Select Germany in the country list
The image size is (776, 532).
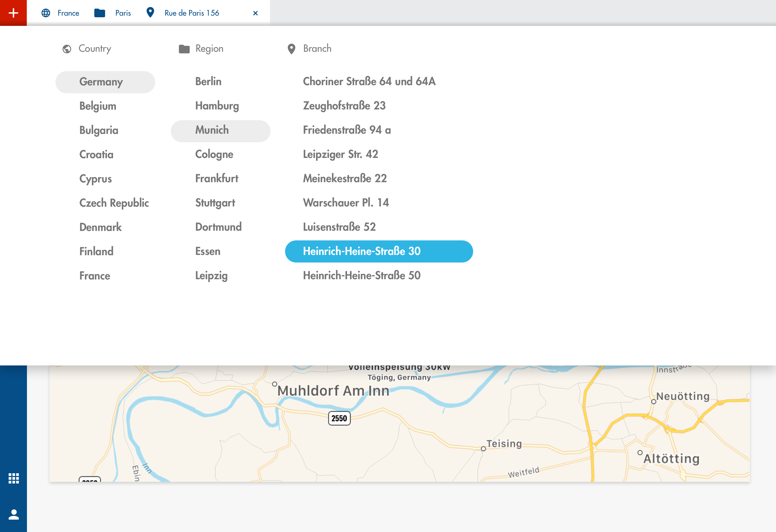pos(105,82)
